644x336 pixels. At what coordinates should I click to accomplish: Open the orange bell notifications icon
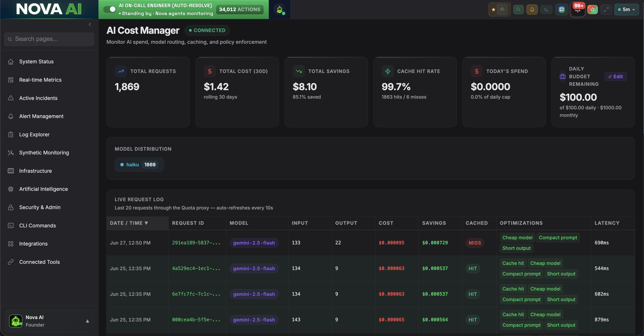[532, 9]
